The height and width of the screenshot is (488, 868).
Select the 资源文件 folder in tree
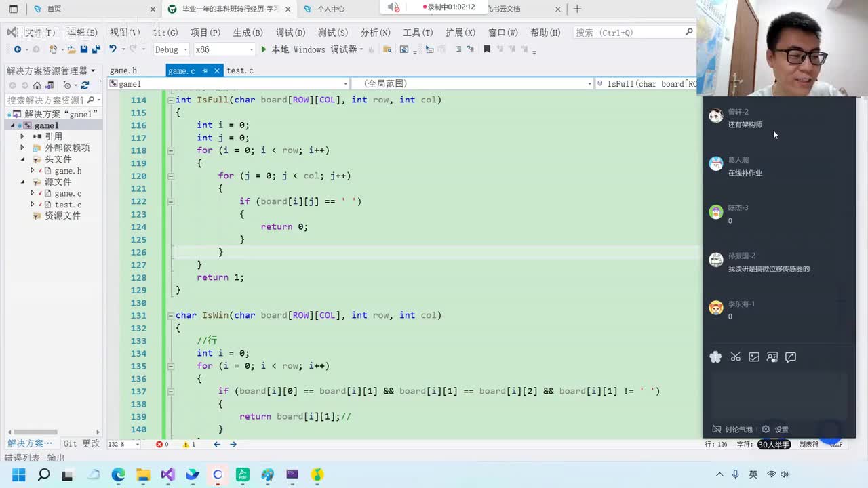pos(62,216)
